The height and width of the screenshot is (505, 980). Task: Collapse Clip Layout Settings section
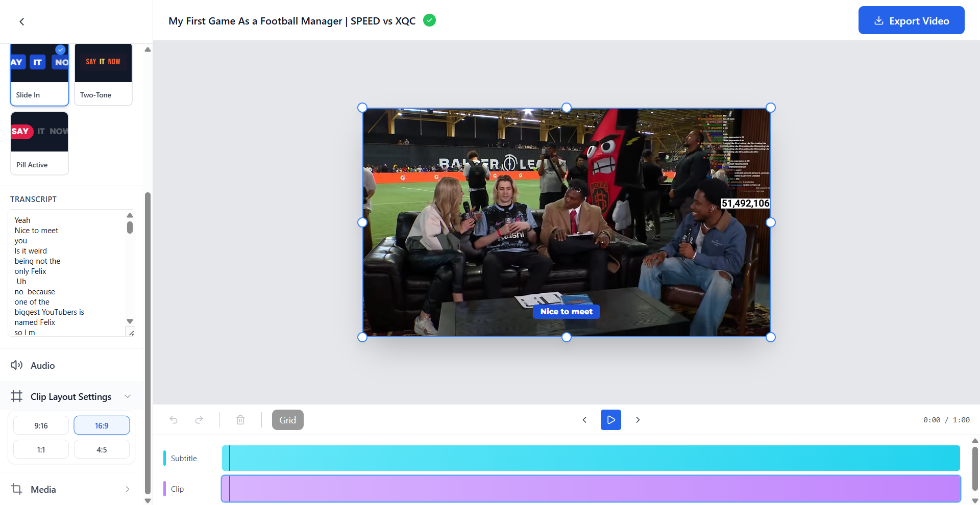coord(128,396)
